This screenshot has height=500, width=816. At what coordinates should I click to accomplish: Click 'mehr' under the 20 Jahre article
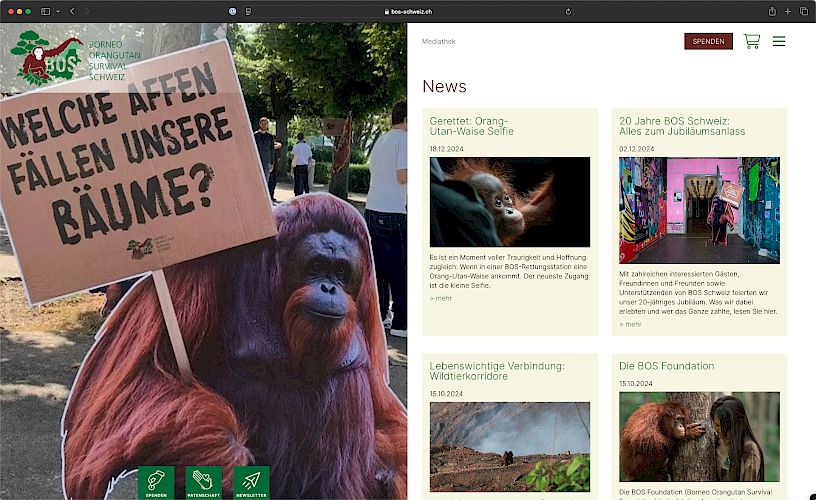point(630,324)
